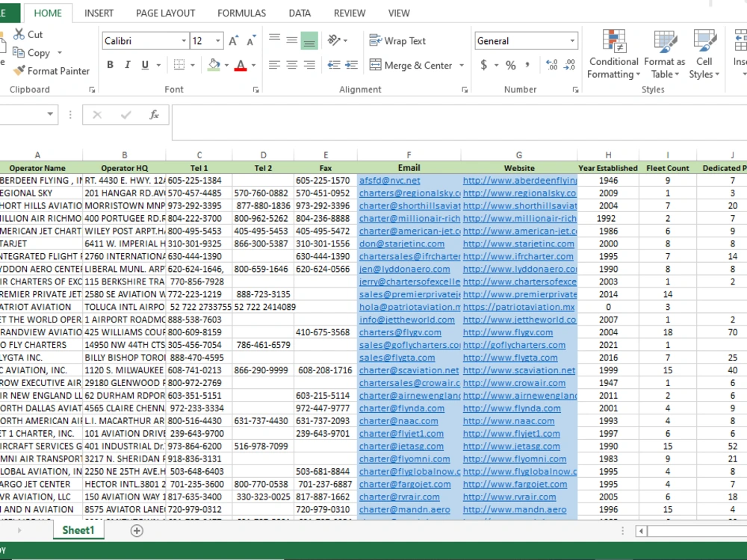Open the charter@flyomni.com email link
Viewport: 747px width, 560px height.
[x=404, y=459]
